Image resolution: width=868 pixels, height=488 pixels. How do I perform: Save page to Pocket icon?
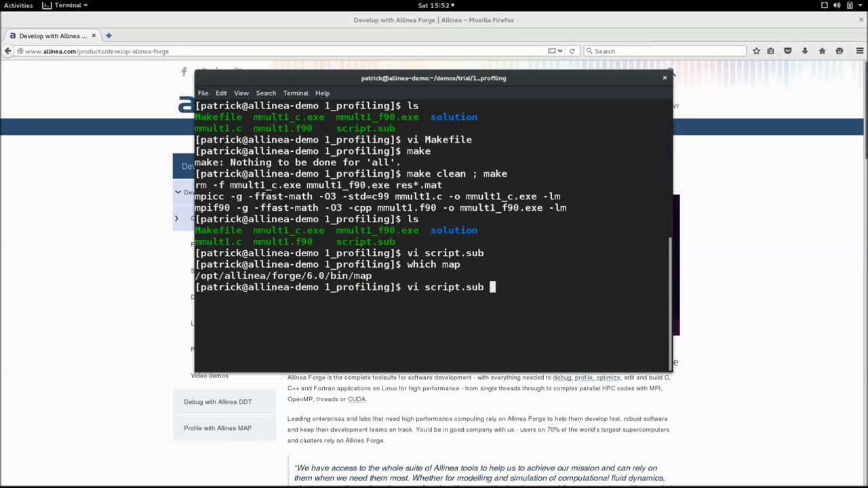(787, 51)
